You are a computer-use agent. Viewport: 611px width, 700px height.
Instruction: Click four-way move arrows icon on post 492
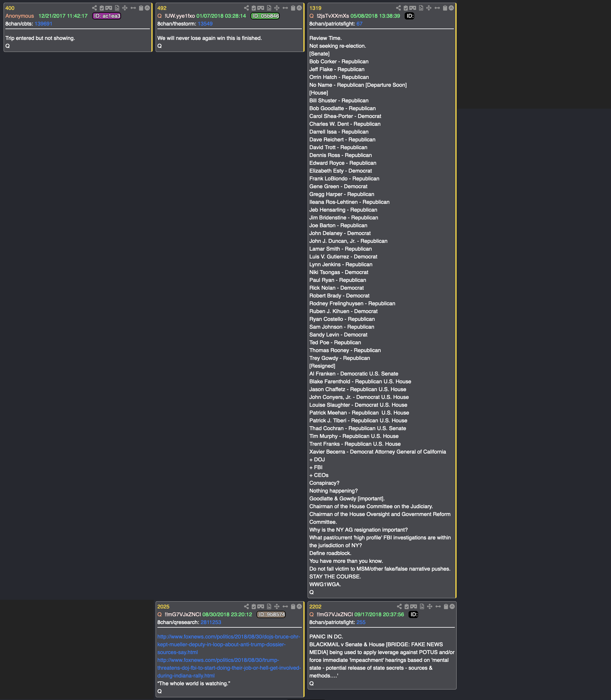pyautogui.click(x=277, y=8)
